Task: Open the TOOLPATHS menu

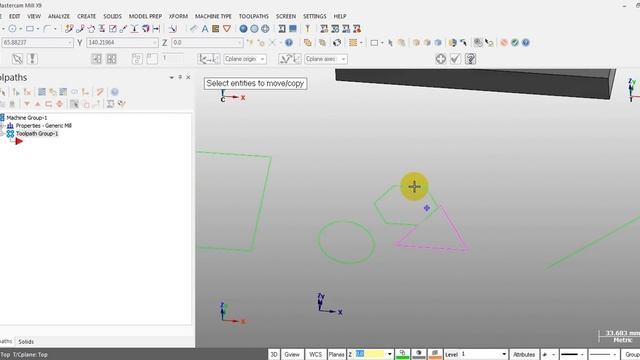Action: pyautogui.click(x=253, y=16)
